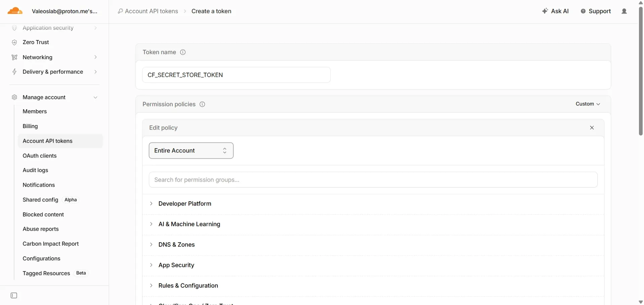Expand Application security chevron
The height and width of the screenshot is (305, 644).
tap(96, 28)
